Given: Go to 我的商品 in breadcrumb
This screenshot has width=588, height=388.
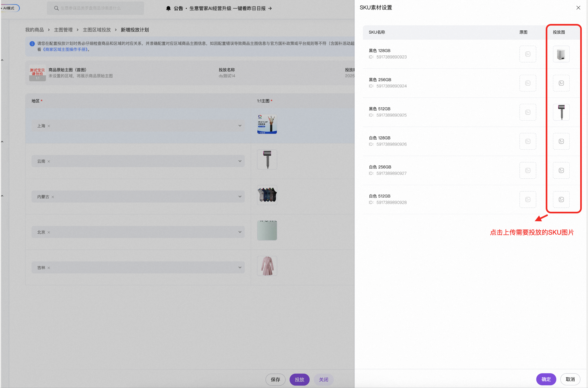Looking at the screenshot, I should [34, 30].
